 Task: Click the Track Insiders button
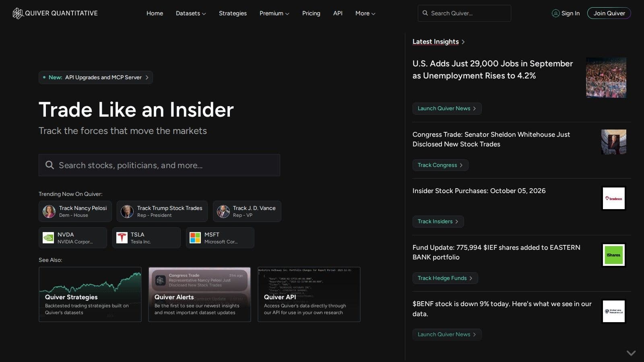438,222
